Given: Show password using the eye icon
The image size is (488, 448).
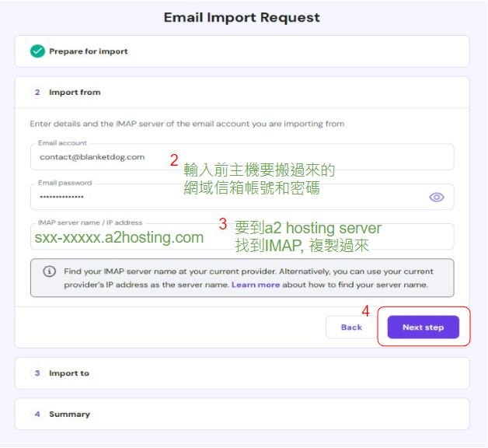Looking at the screenshot, I should click(437, 197).
